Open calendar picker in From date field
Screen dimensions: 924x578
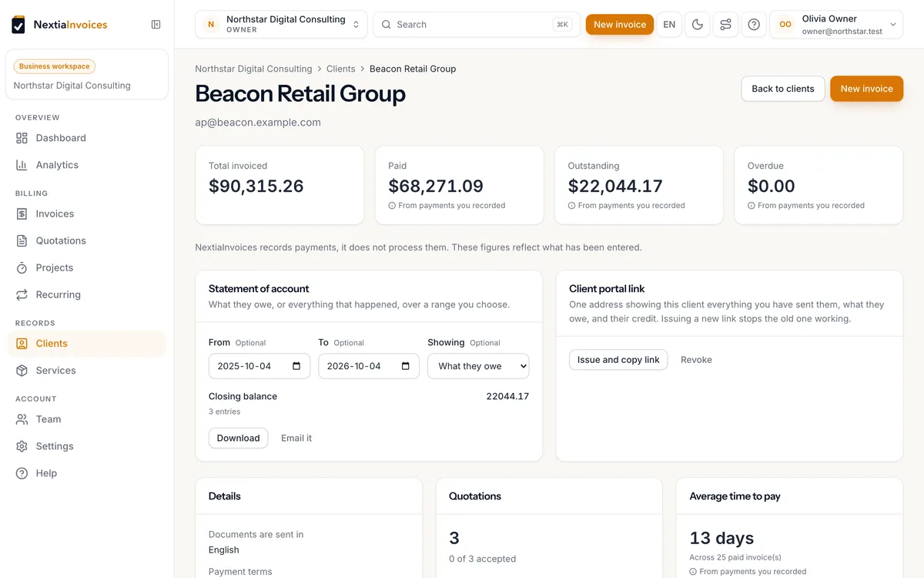click(296, 366)
